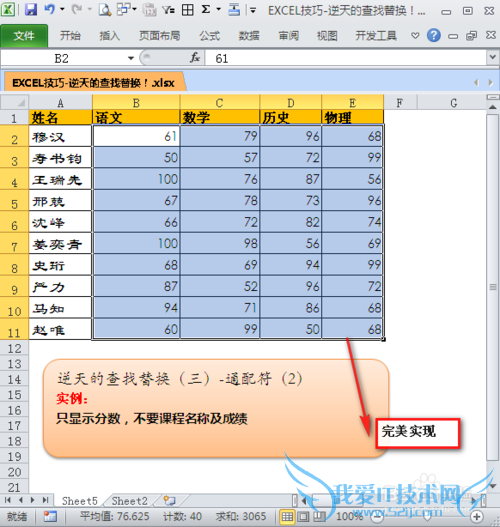The width and height of the screenshot is (500, 527).
Task: Expand the formula bar with chevron
Action: [x=492, y=57]
